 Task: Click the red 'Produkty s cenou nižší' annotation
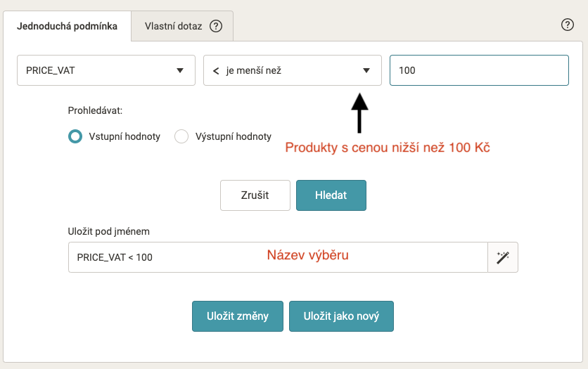(387, 148)
